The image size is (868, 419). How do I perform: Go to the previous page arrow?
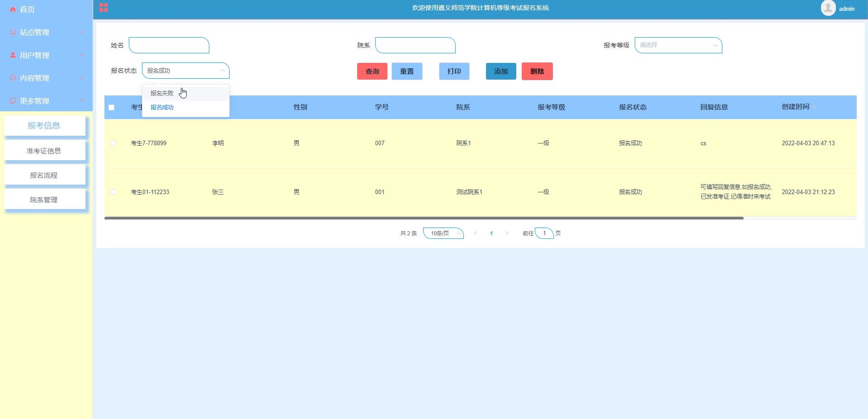[x=476, y=233]
